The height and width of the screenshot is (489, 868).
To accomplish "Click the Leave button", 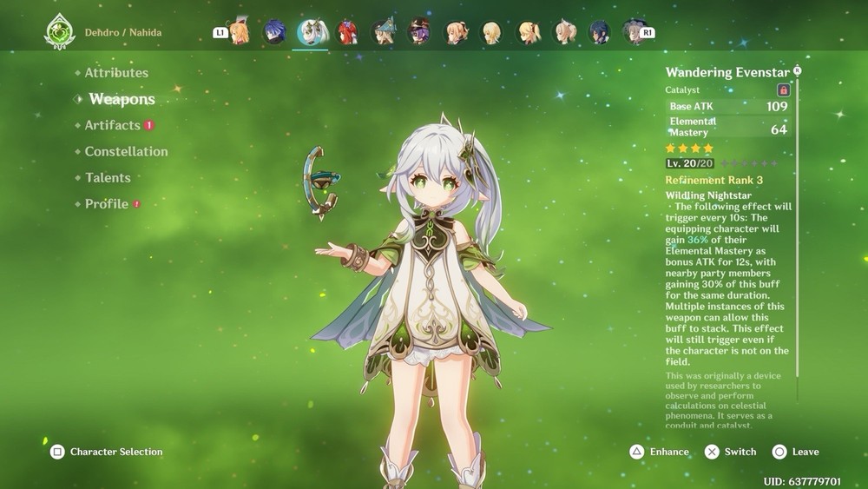I will pos(795,452).
